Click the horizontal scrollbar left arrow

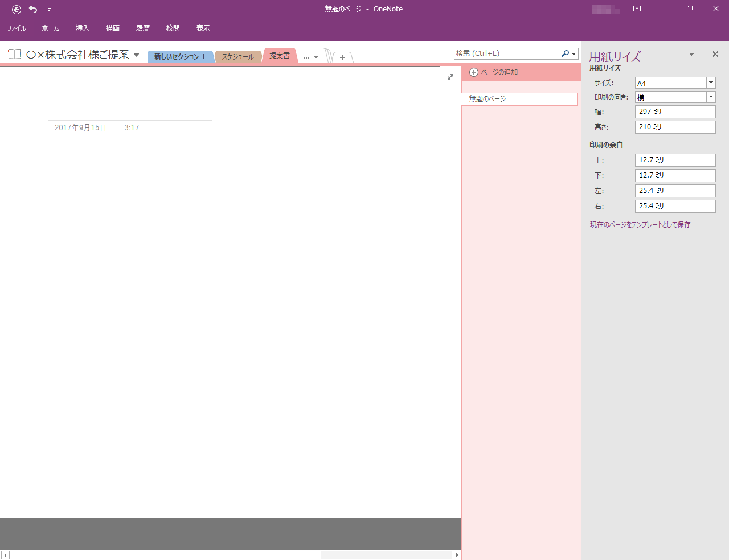pos(5,555)
